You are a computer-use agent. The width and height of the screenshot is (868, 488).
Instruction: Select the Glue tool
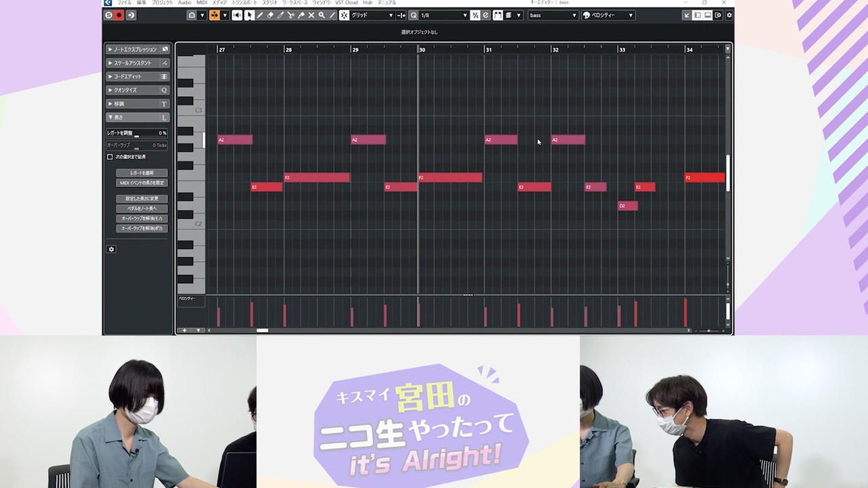[x=301, y=15]
